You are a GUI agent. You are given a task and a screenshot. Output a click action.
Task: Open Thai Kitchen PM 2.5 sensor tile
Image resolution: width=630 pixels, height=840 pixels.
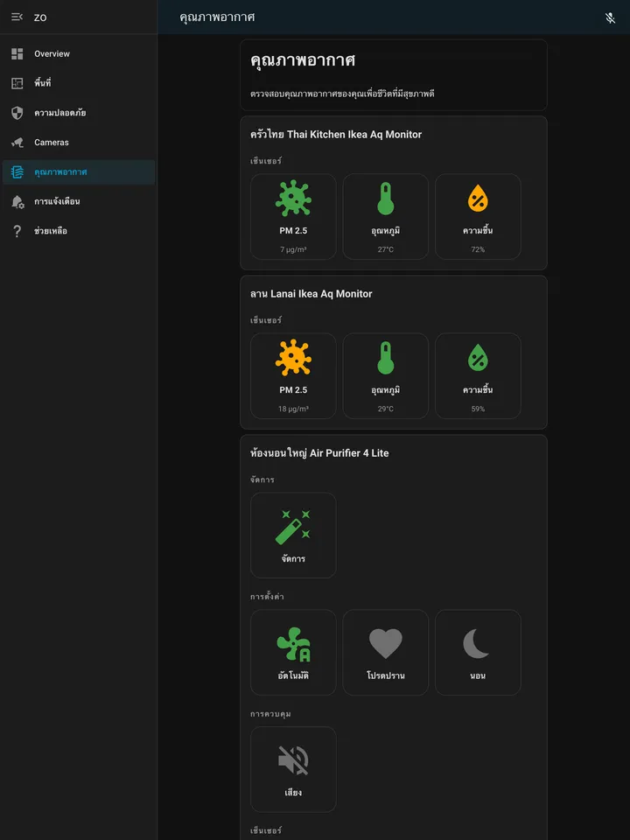point(293,216)
